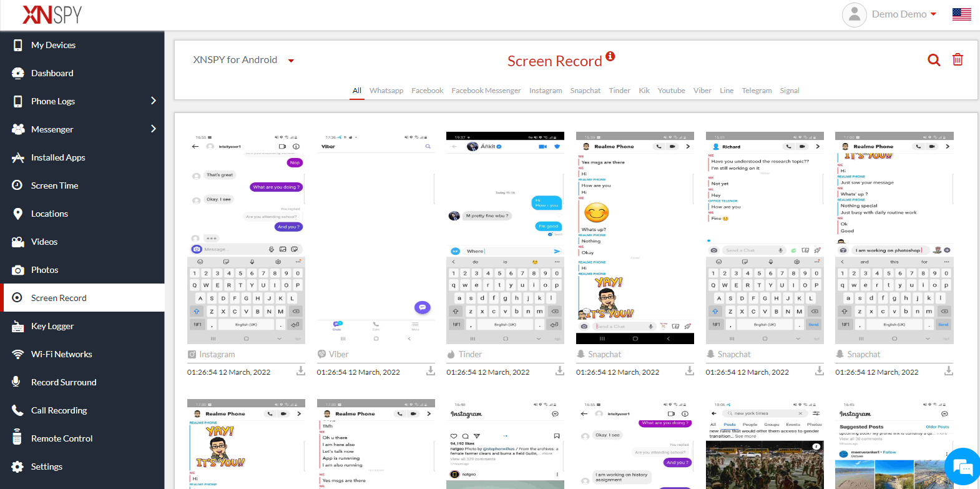Select Screen Record in the sidebar
This screenshot has height=489, width=980.
82,298
